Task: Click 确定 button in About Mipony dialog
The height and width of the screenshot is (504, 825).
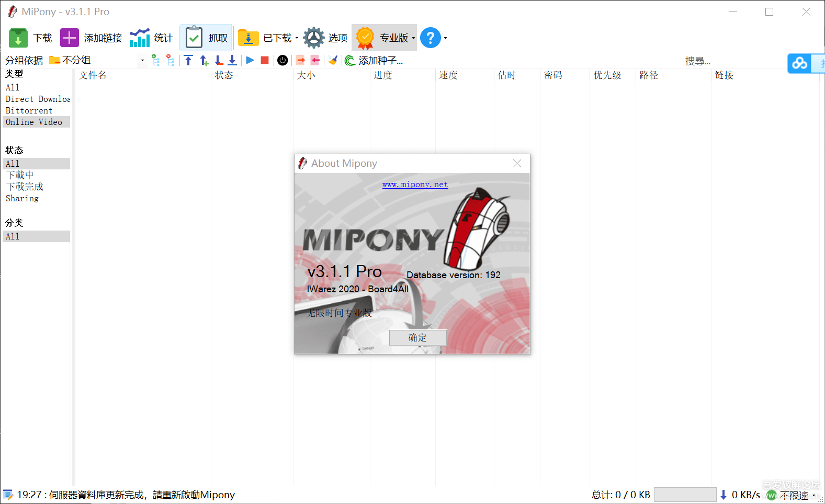Action: pyautogui.click(x=418, y=338)
